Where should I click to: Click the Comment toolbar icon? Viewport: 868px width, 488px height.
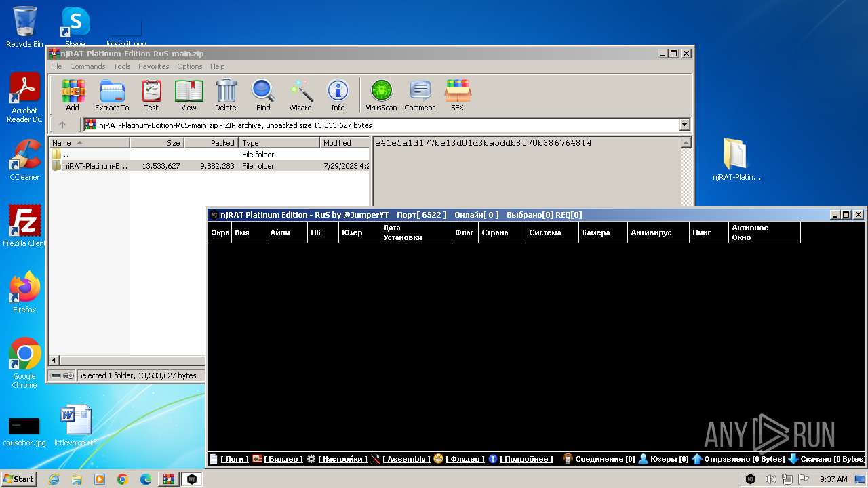(420, 95)
